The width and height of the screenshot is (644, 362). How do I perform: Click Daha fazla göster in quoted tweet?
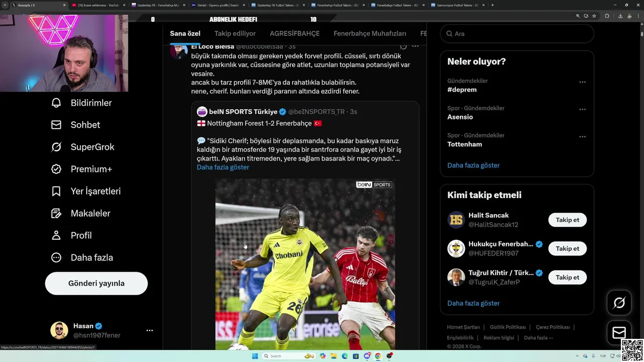pos(223,167)
